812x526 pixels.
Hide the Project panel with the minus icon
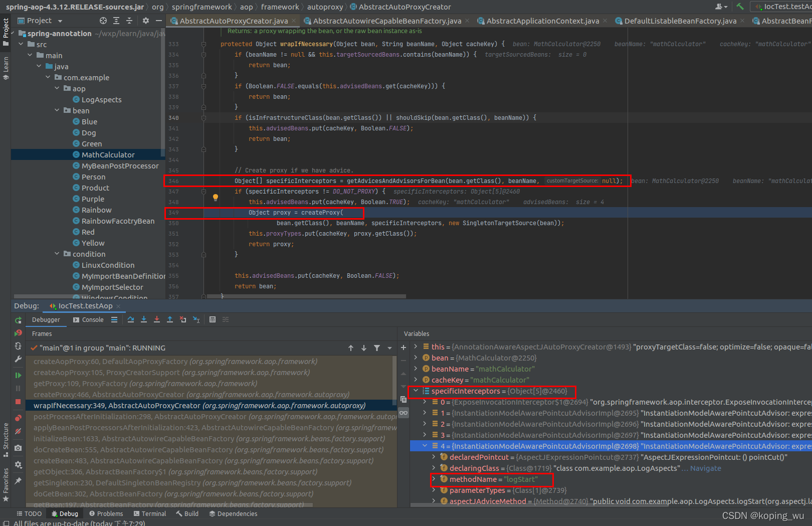(158, 21)
